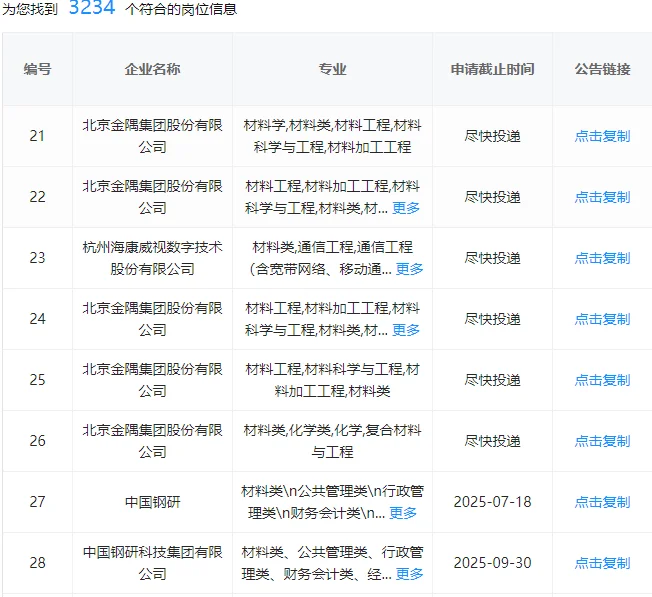Click 尽快投递 in row 26
Screen dimensions: 652x597
(x=492, y=441)
